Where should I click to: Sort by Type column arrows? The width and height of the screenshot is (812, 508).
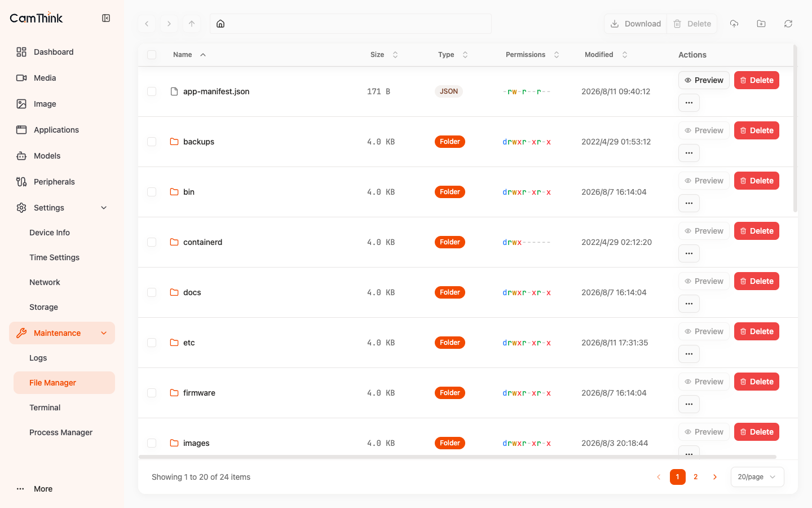pyautogui.click(x=465, y=55)
